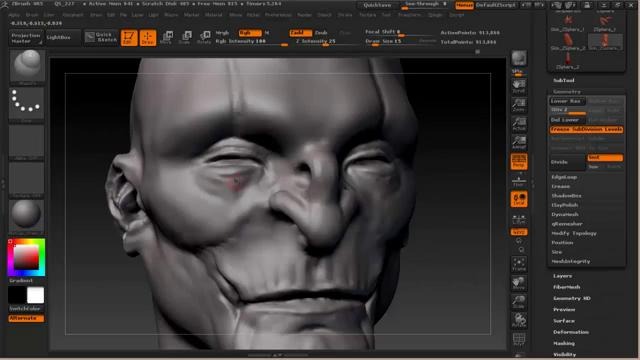Click the Divide button
The height and width of the screenshot is (360, 640).
pos(567,162)
